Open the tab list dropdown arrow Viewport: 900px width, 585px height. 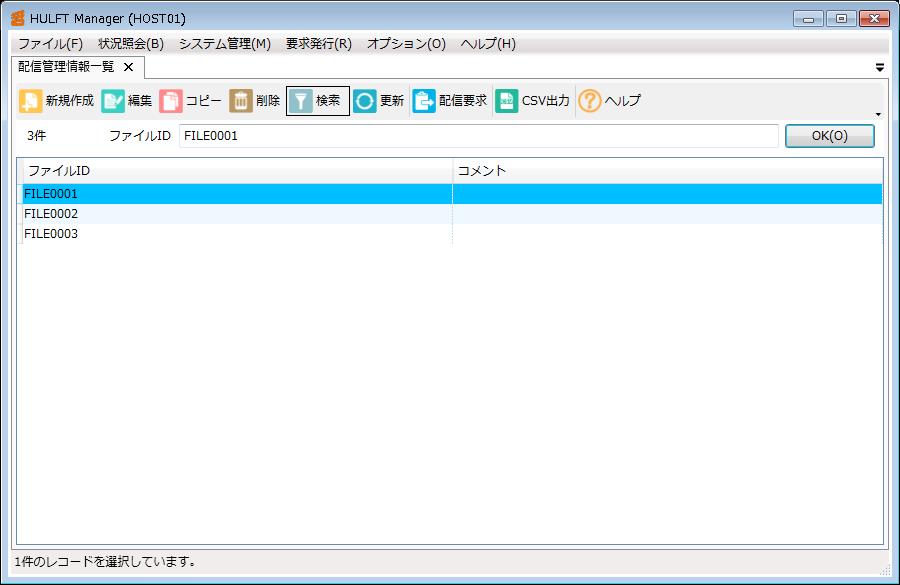[x=879, y=68]
